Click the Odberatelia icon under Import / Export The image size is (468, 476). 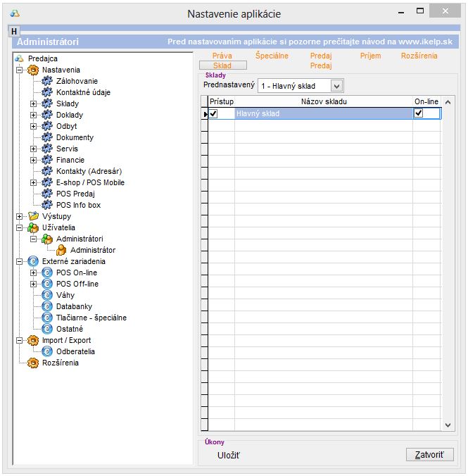click(x=47, y=351)
